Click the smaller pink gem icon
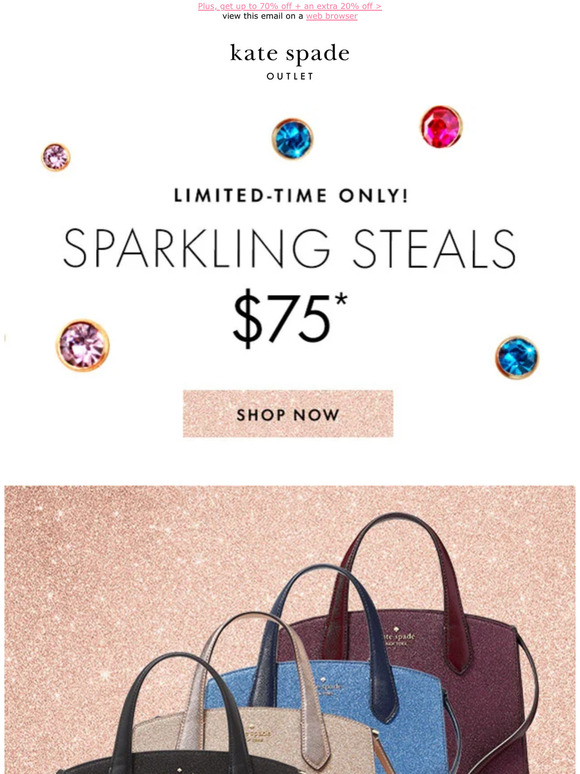This screenshot has height=774, width=580. tap(56, 157)
